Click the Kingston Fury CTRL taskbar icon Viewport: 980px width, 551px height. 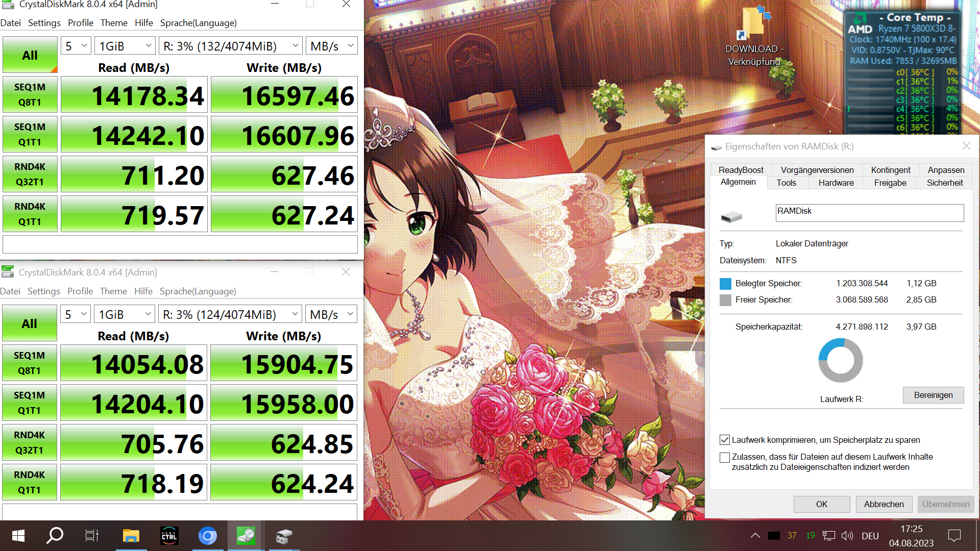pos(169,536)
